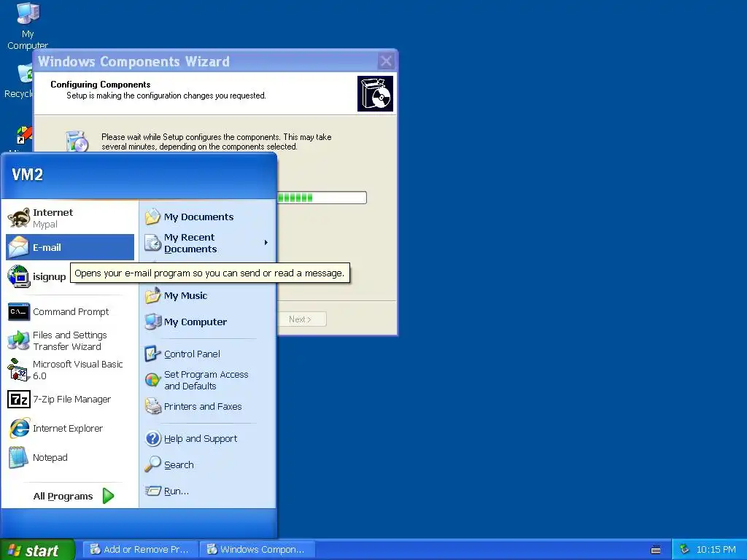Viewport: 747px width, 560px height.
Task: Open Printers and Faxes icon
Action: point(153,406)
